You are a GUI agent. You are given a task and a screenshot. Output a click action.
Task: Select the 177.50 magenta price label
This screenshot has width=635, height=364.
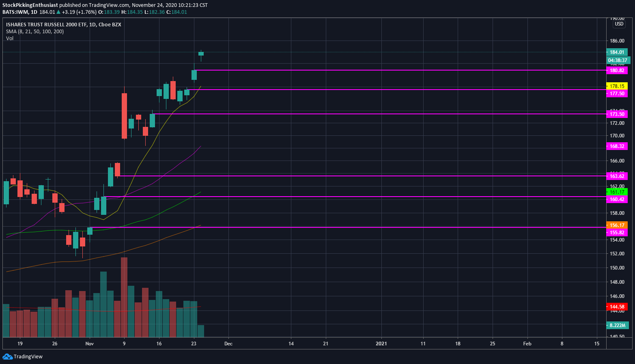click(x=617, y=94)
